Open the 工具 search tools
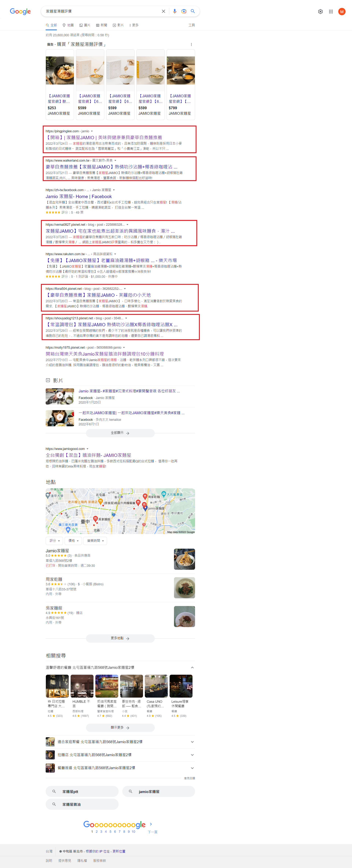This screenshot has width=352, height=868. [192, 25]
